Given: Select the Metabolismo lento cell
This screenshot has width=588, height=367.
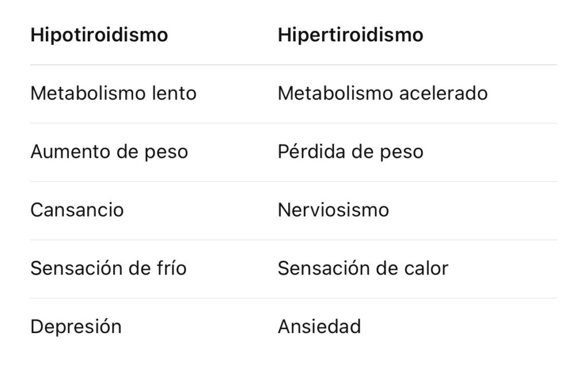Looking at the screenshot, I should point(113,93).
